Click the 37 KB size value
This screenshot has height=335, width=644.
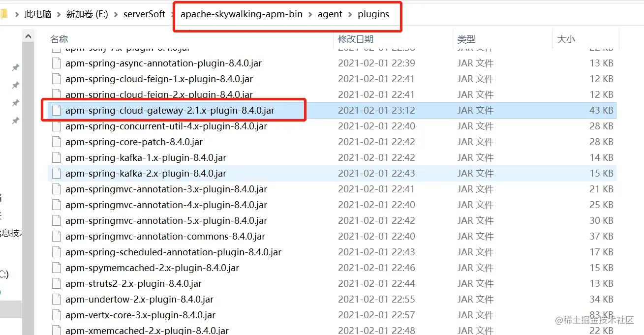601,236
